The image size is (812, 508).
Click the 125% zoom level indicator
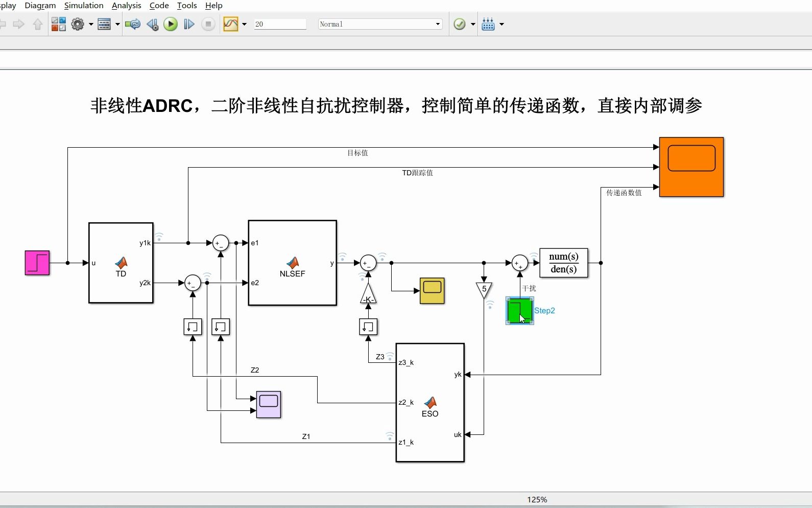[x=537, y=500]
